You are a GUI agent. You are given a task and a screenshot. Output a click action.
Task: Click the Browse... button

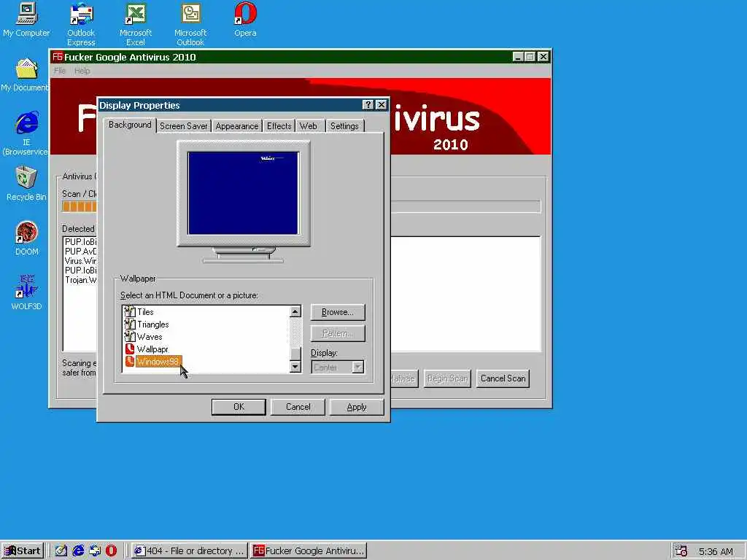point(338,312)
